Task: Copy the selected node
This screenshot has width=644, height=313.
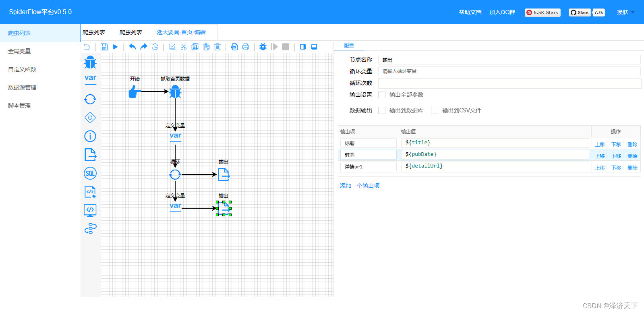Action: 195,47
